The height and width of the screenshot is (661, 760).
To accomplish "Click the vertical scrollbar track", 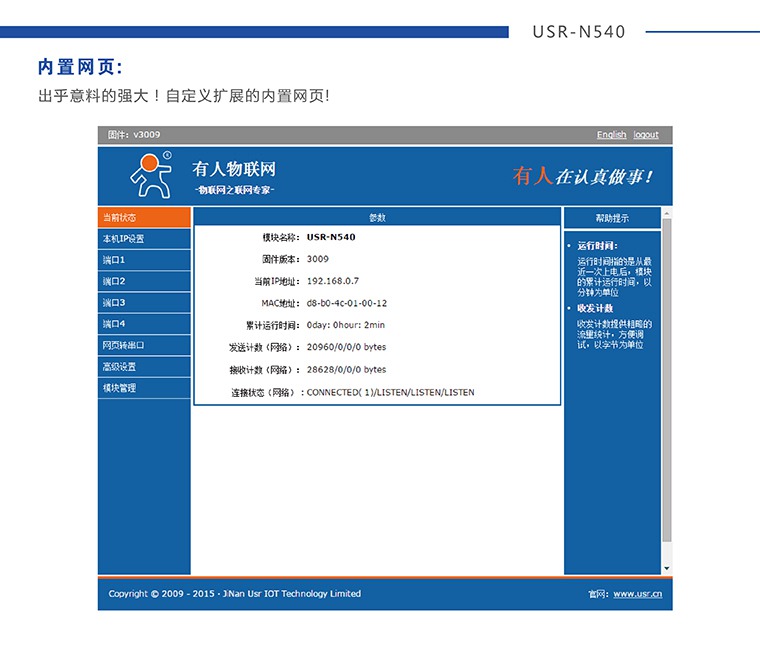I will click(x=667, y=400).
